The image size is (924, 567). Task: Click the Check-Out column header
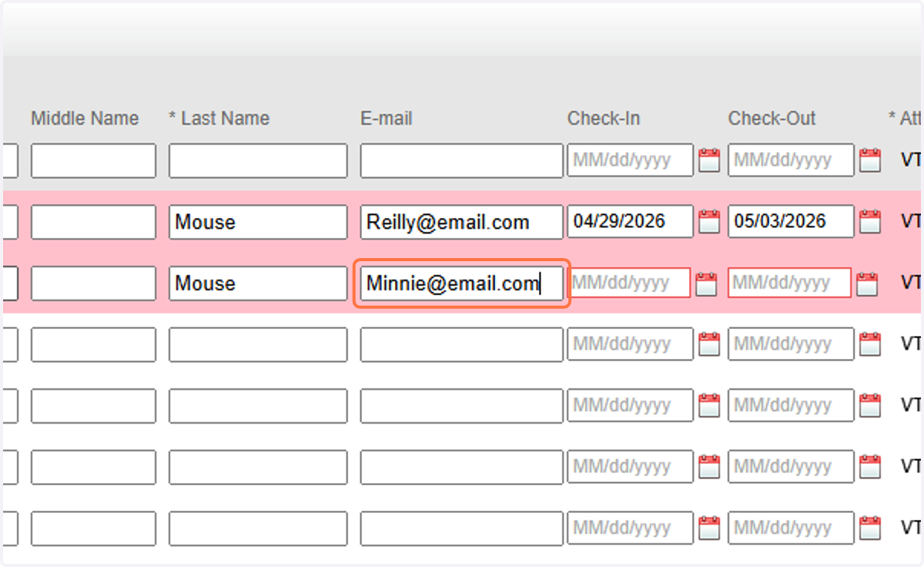pos(772,119)
